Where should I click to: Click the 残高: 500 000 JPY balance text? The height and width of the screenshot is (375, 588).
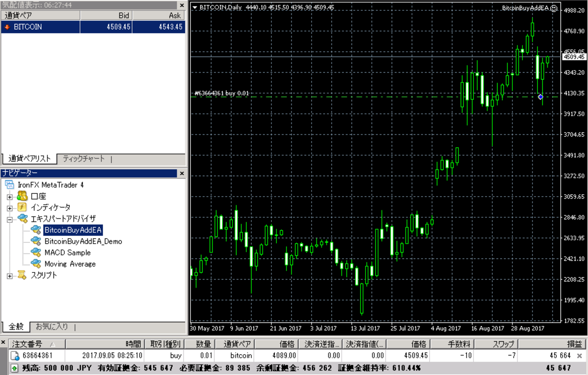pos(57,368)
